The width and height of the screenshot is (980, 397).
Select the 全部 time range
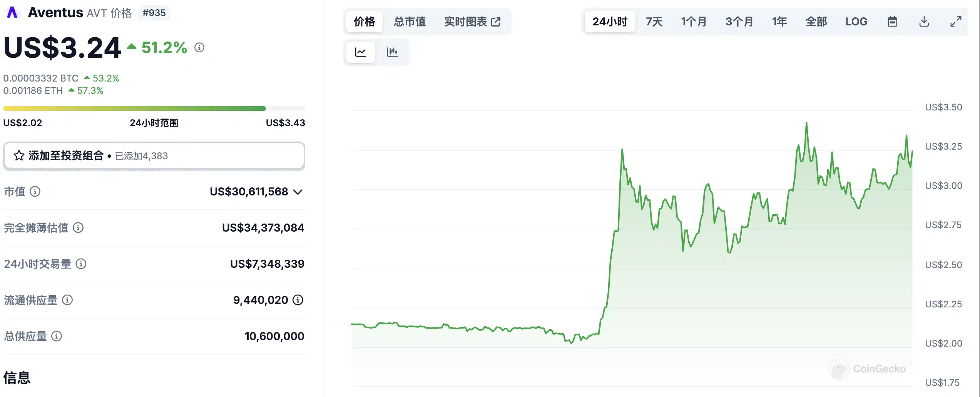pos(816,22)
